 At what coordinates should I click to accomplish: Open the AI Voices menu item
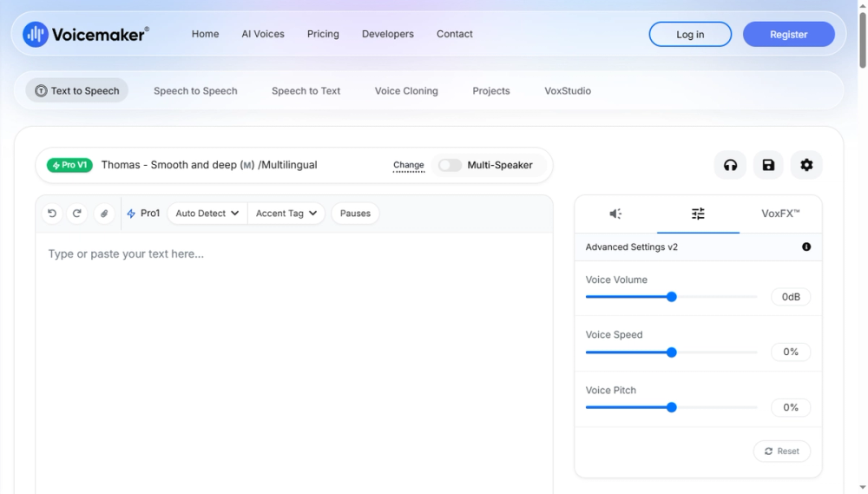tap(263, 34)
